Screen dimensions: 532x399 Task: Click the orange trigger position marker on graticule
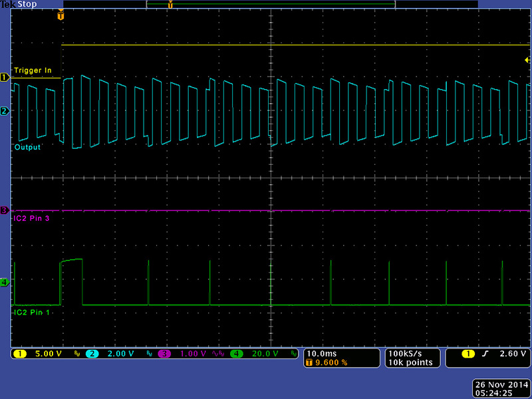click(61, 16)
